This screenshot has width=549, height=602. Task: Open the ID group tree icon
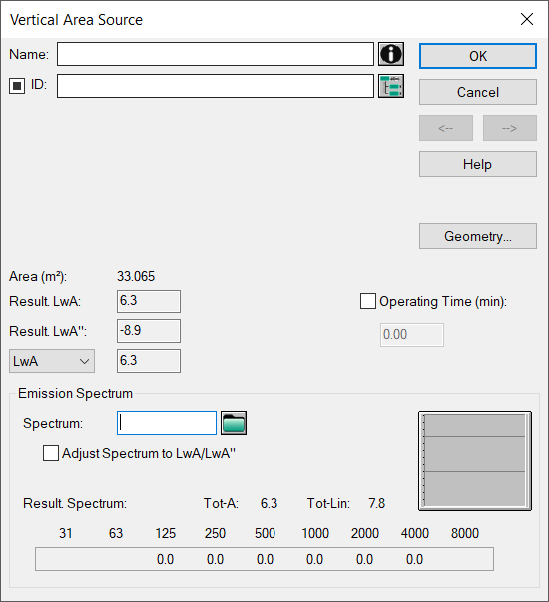[x=391, y=86]
